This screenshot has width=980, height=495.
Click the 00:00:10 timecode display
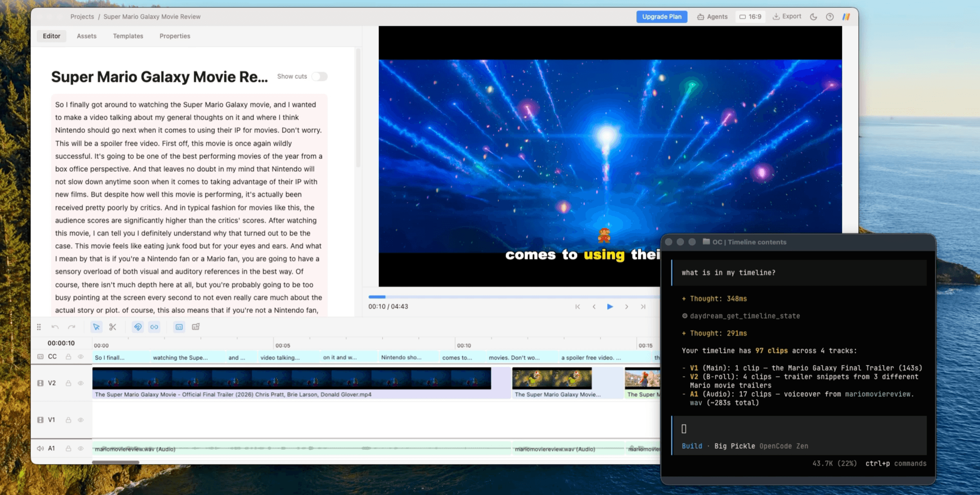61,343
